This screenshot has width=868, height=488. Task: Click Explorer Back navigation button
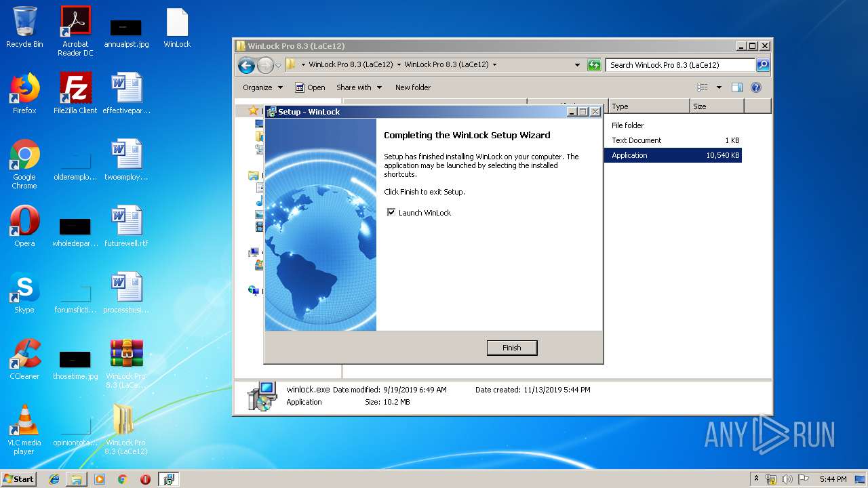246,65
